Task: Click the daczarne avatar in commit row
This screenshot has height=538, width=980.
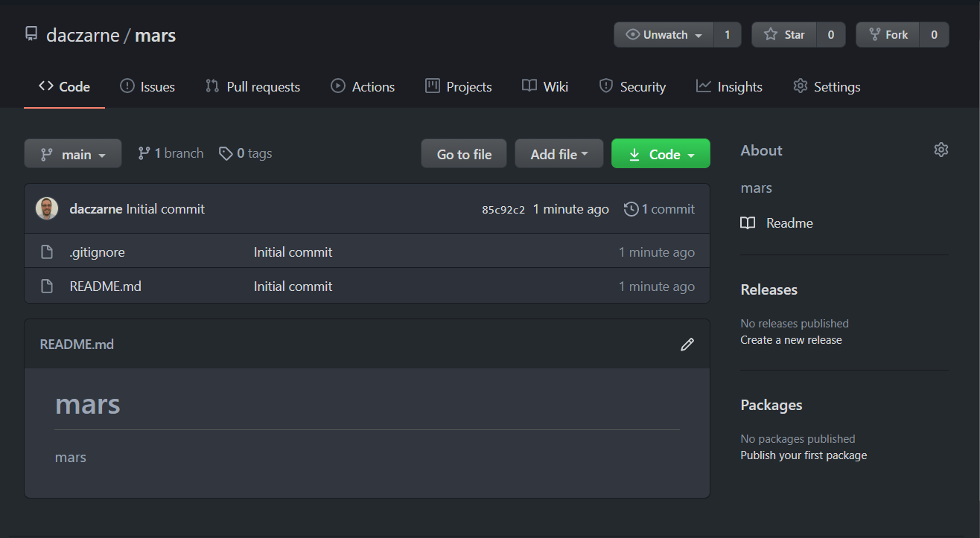Action: point(47,209)
